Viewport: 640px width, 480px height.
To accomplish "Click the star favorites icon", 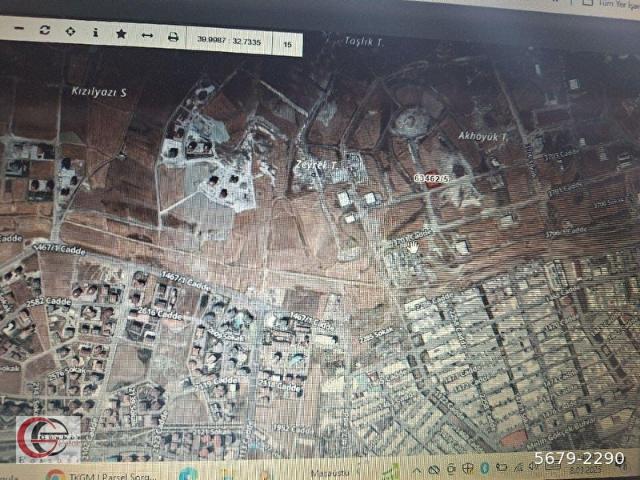I will (121, 33).
